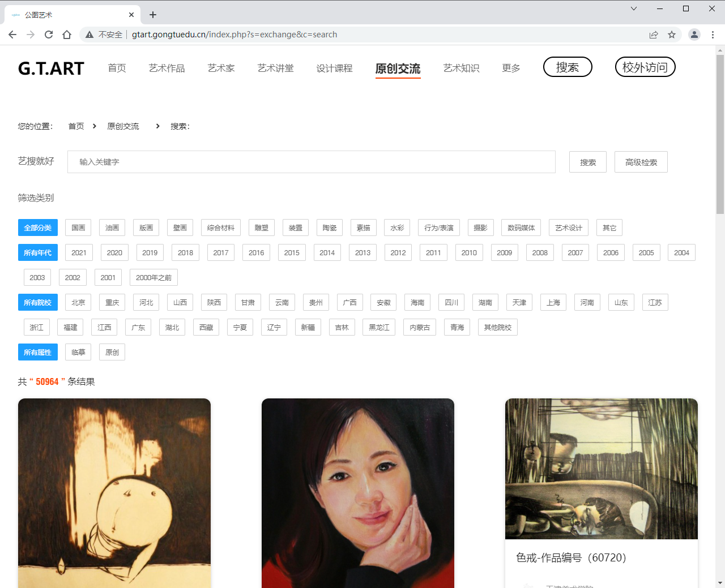
Task: Bookmark this page with star icon
Action: click(x=672, y=35)
